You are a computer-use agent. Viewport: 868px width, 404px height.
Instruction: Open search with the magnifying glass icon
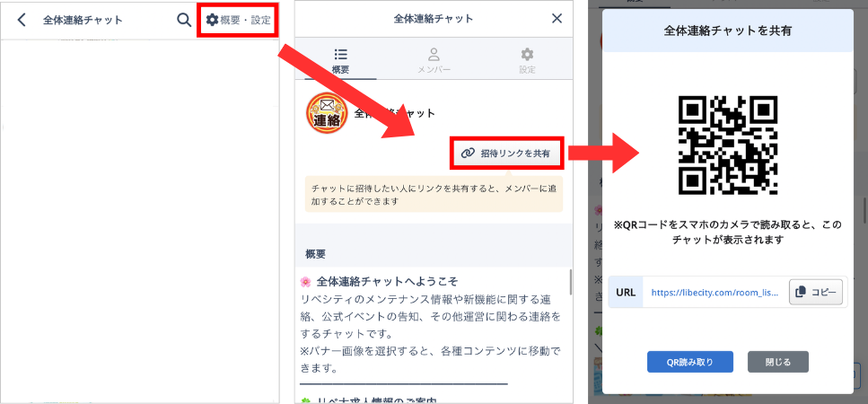pos(184,19)
